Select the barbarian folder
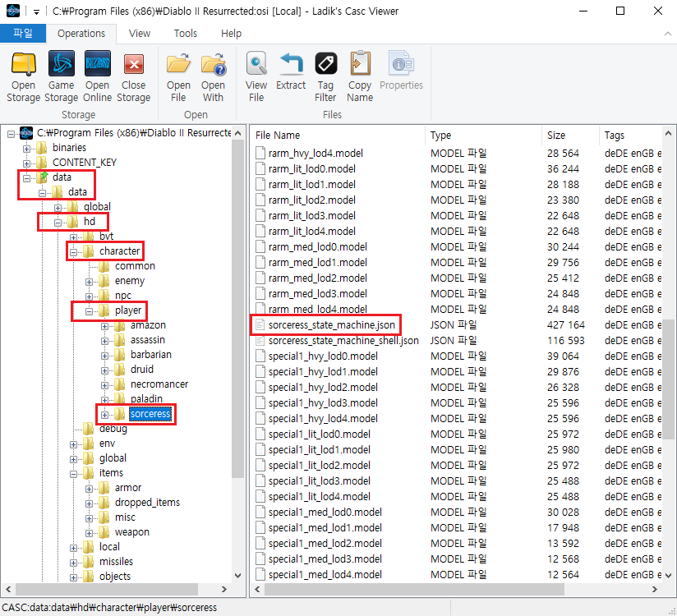Image resolution: width=677 pixels, height=616 pixels. (x=150, y=354)
